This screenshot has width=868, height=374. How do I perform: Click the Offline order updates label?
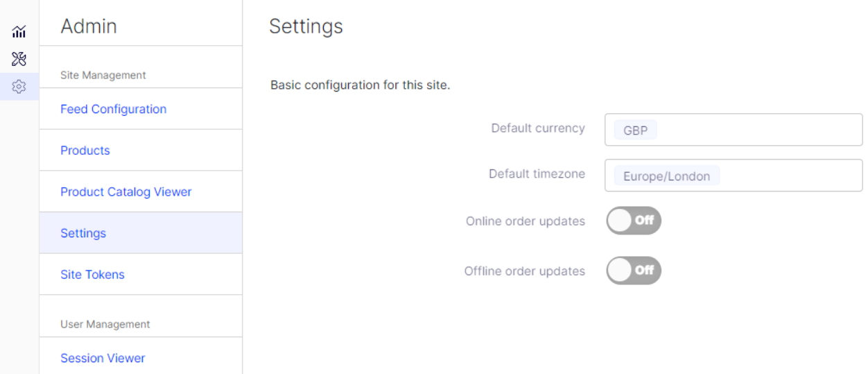(x=525, y=271)
